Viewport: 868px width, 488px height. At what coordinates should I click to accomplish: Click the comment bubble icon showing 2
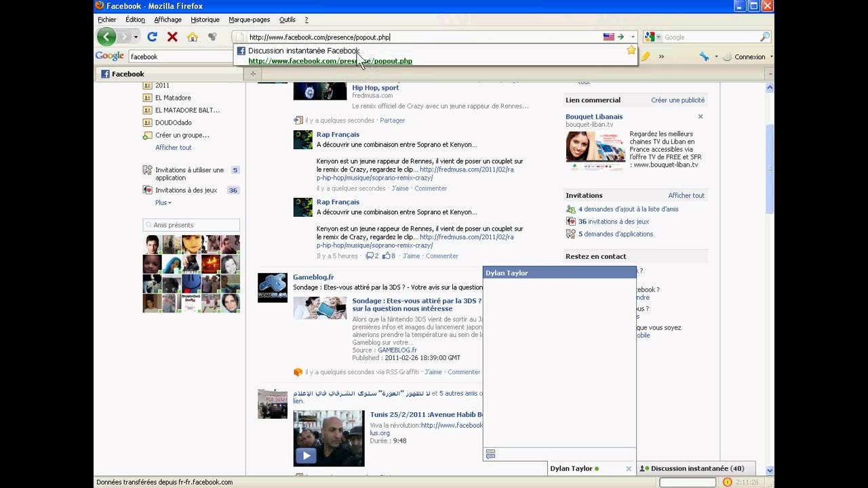coord(369,256)
